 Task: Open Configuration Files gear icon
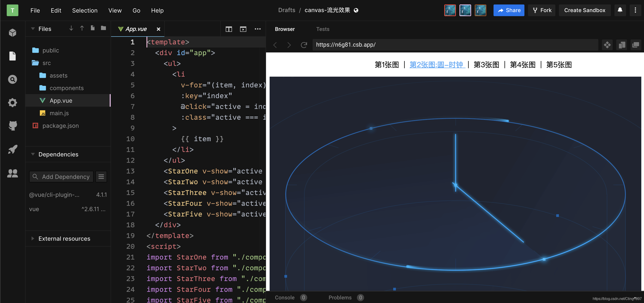(13, 103)
